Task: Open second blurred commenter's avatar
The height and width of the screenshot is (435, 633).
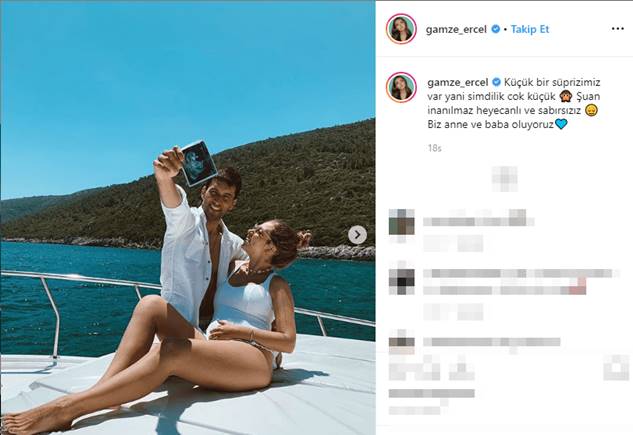Action: click(401, 281)
